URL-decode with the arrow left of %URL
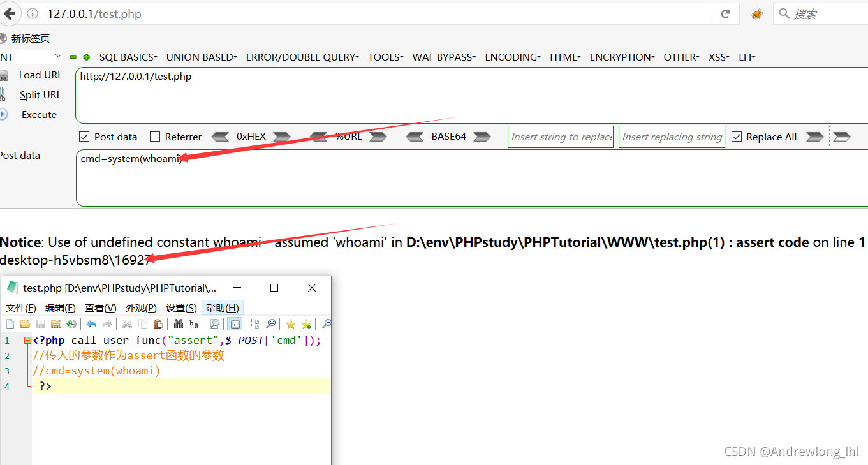 point(318,137)
